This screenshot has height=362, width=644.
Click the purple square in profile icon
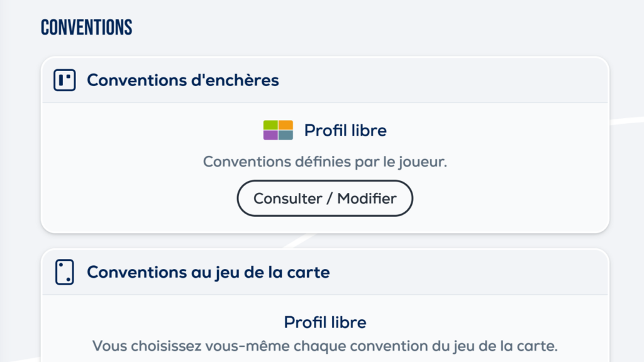point(270,135)
